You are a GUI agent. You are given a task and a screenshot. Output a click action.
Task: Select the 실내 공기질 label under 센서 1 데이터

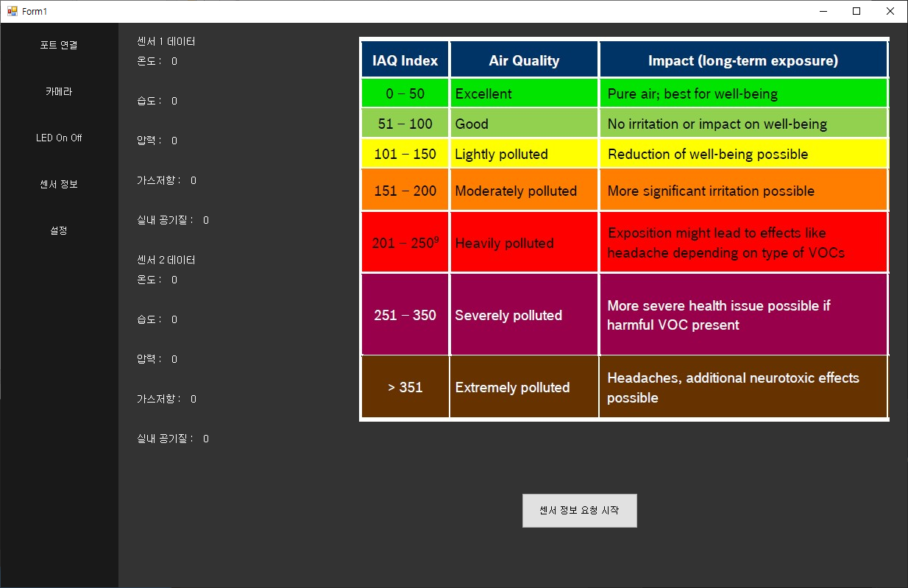pos(166,221)
